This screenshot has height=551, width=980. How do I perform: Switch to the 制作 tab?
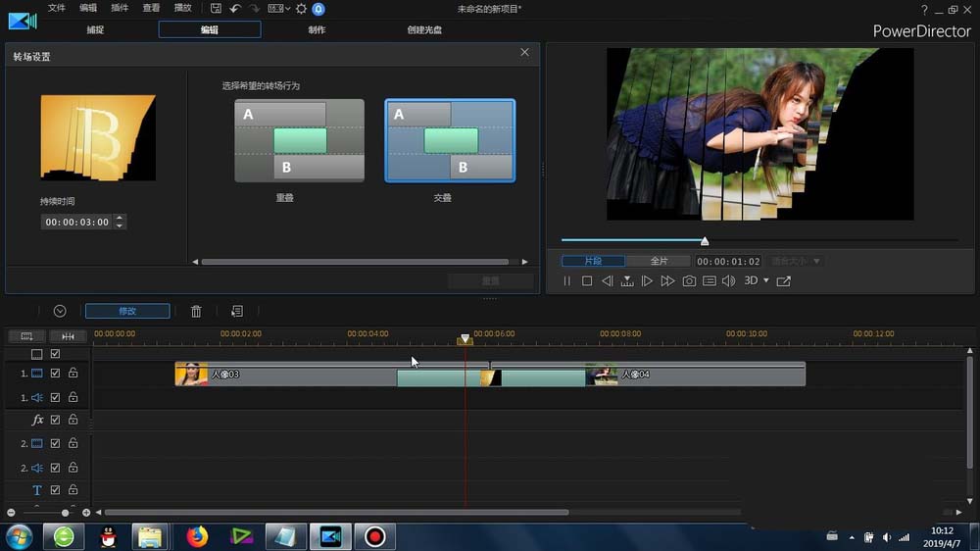(317, 29)
